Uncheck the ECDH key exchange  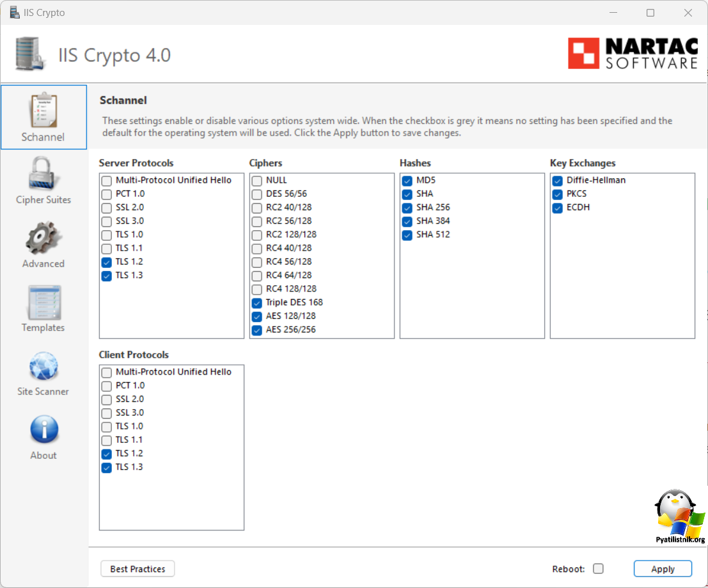pyautogui.click(x=557, y=208)
